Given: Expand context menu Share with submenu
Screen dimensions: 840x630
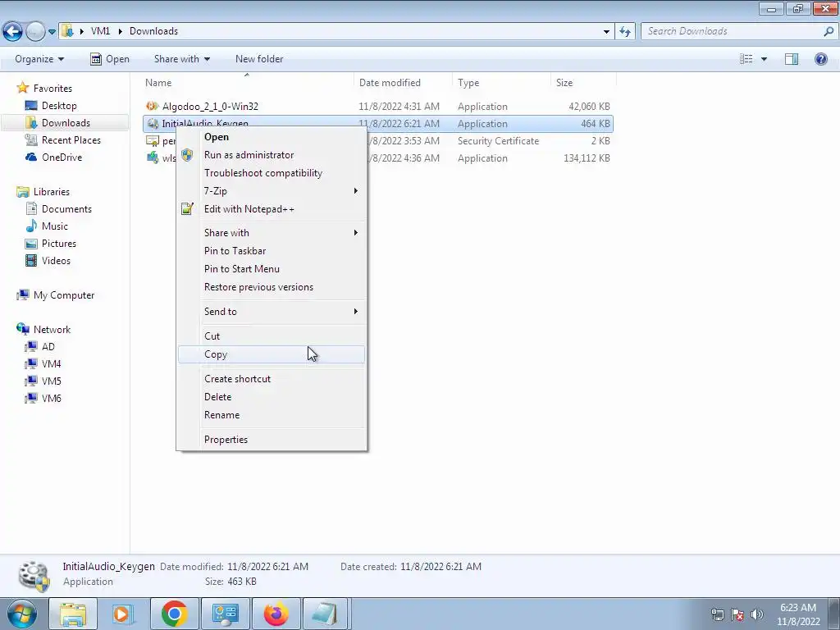Looking at the screenshot, I should pyautogui.click(x=272, y=232).
